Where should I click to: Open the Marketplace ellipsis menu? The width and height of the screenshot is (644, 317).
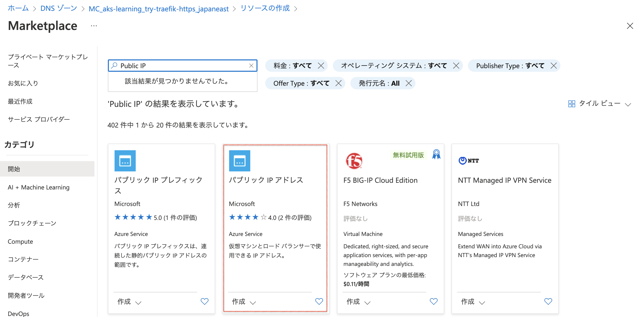(94, 26)
